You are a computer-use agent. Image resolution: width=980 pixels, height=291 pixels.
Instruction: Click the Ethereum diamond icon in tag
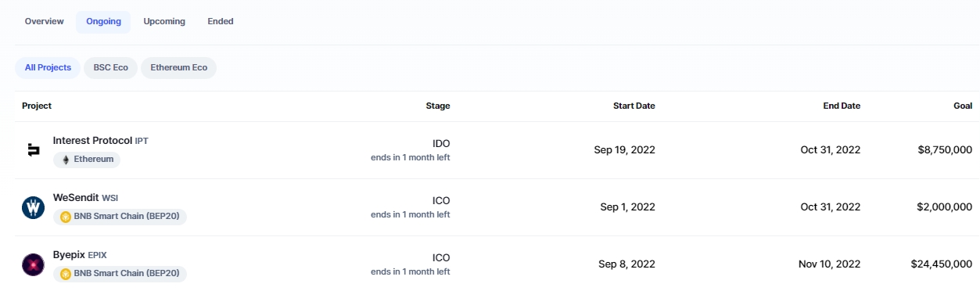tap(66, 159)
